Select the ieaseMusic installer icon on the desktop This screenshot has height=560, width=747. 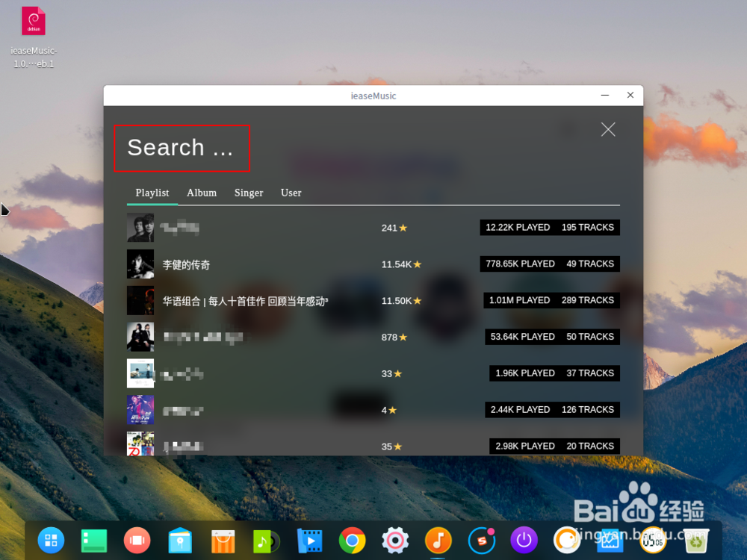click(x=33, y=21)
